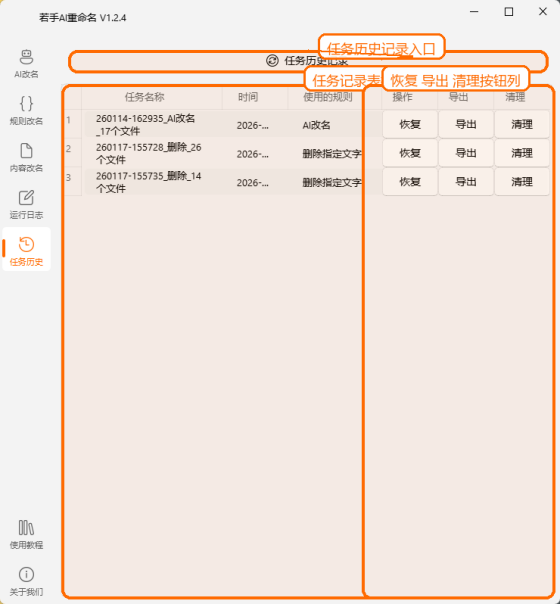This screenshot has height=604, width=560.
Task: Click the AI改名 rule cell in row 1
Action: [x=316, y=125]
